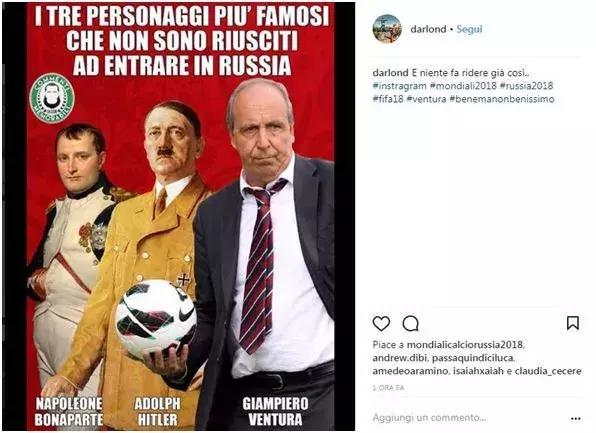View the andrew.dibi liker profile
Screen dimensions: 596x433
(400, 358)
